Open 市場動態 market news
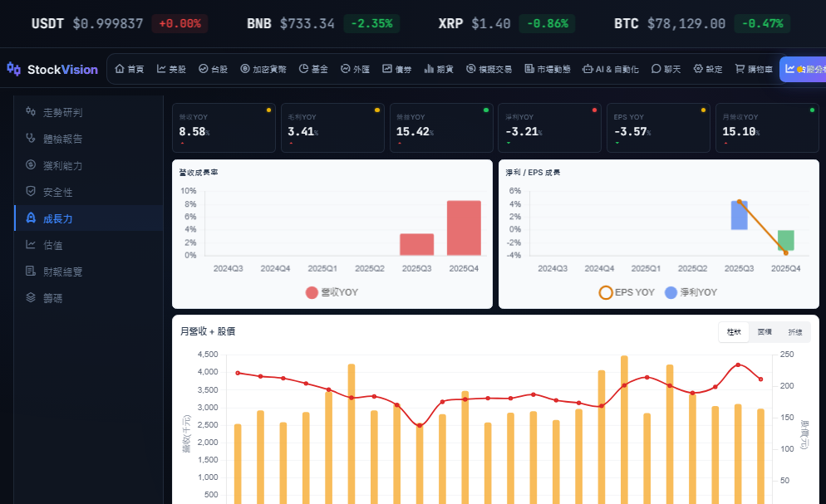The image size is (826, 504). click(x=548, y=69)
